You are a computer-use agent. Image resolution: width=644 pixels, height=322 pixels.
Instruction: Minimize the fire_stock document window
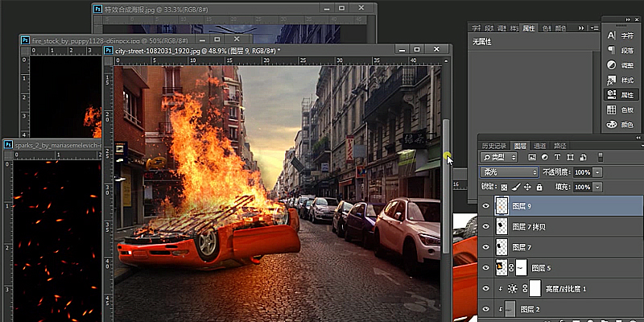coord(202,39)
